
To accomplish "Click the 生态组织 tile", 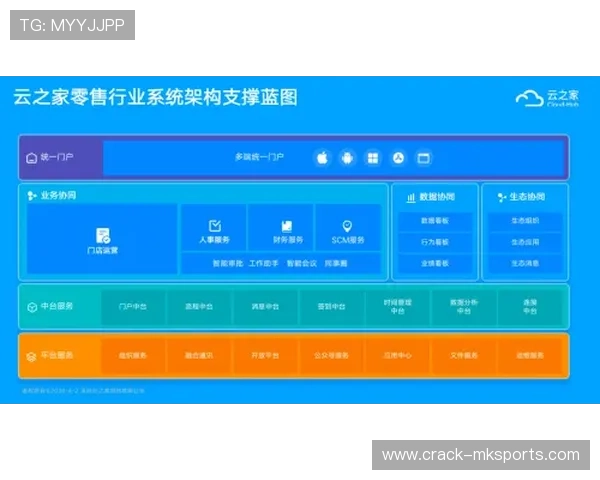I will 525,221.
